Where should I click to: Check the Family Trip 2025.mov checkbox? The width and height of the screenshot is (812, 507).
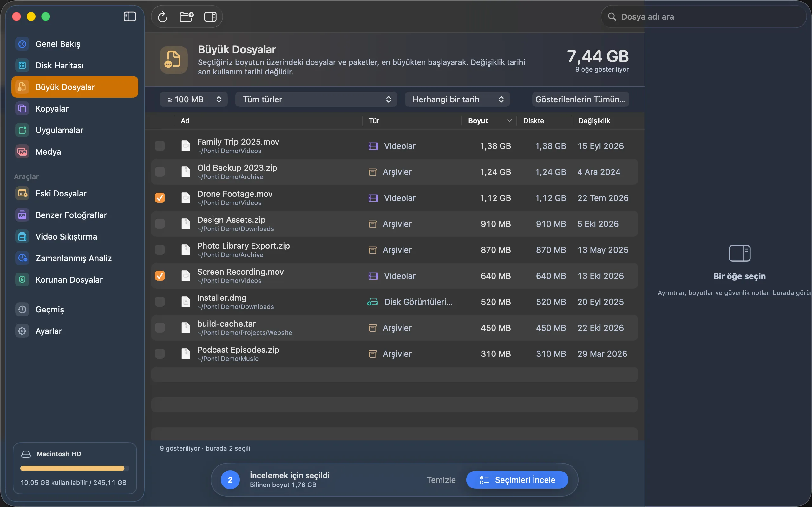click(x=160, y=146)
